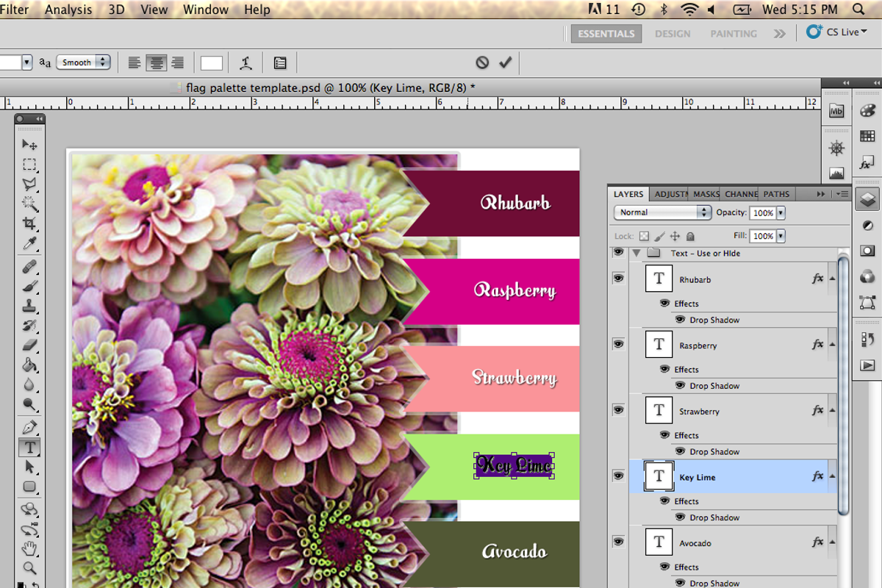
Task: Right align text
Action: pos(177,63)
